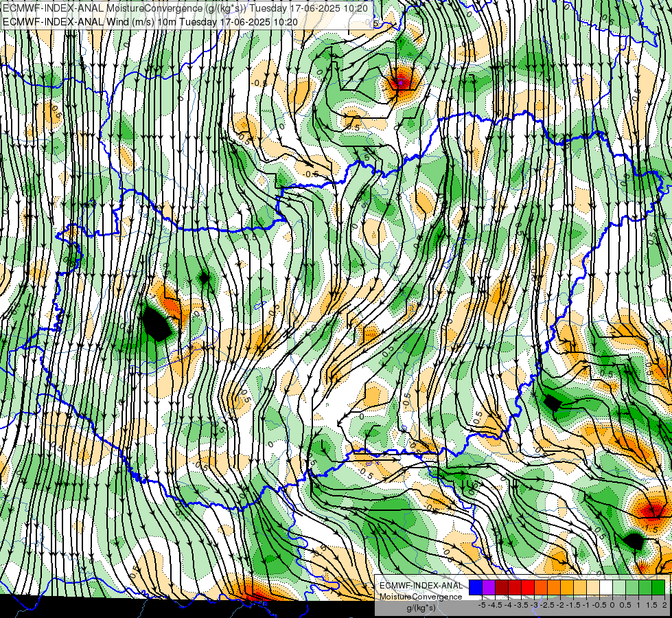
Task: Click the -1.5 tick label on color scale
Action: point(573,605)
